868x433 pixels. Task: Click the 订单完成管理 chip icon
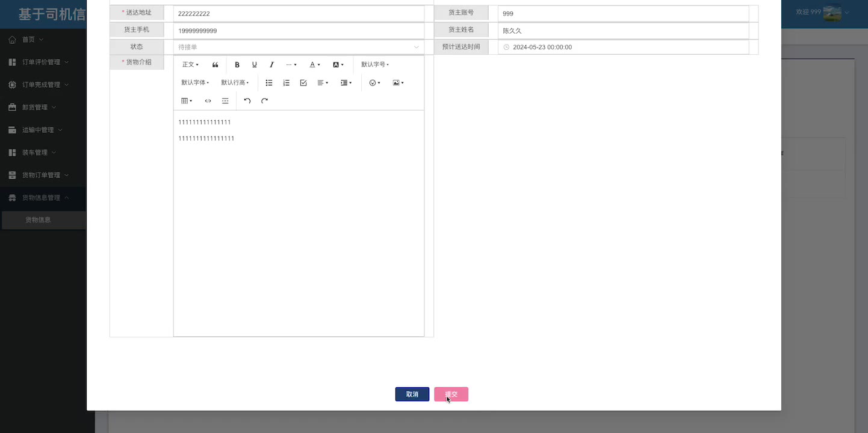pos(12,85)
